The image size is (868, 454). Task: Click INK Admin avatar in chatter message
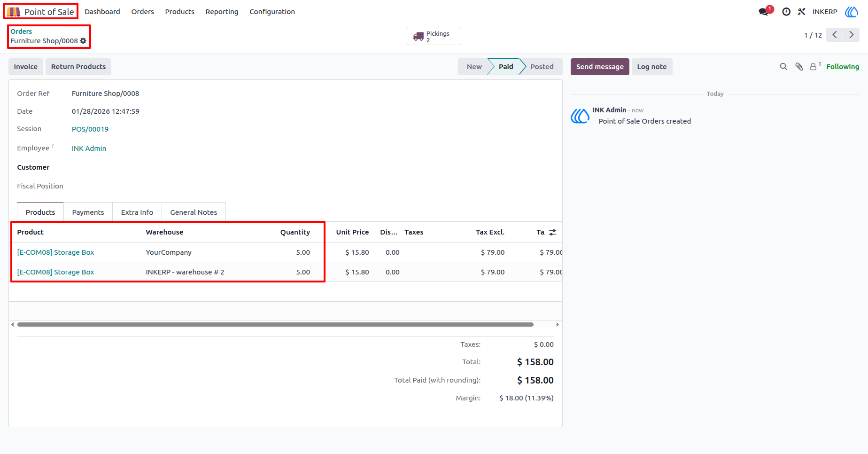coord(580,116)
